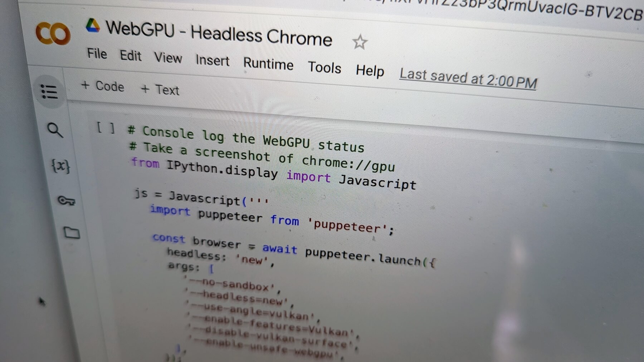Open the Insert menu
Screen dimensions: 644x362
click(212, 60)
